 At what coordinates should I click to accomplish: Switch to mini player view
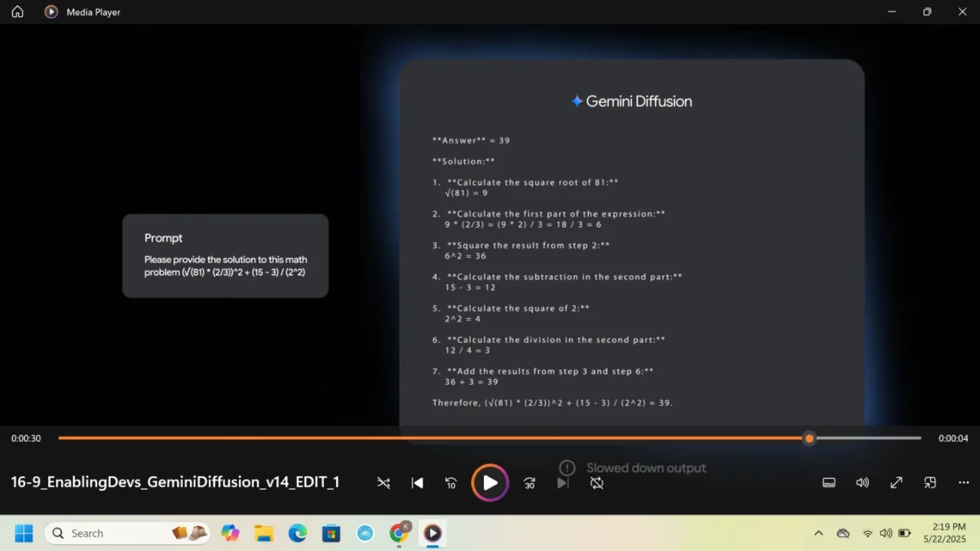[x=930, y=483]
